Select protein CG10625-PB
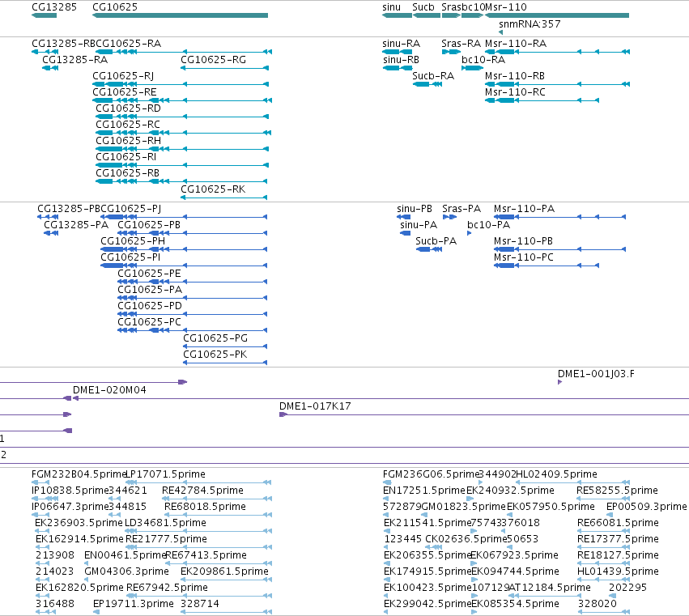 (192, 233)
